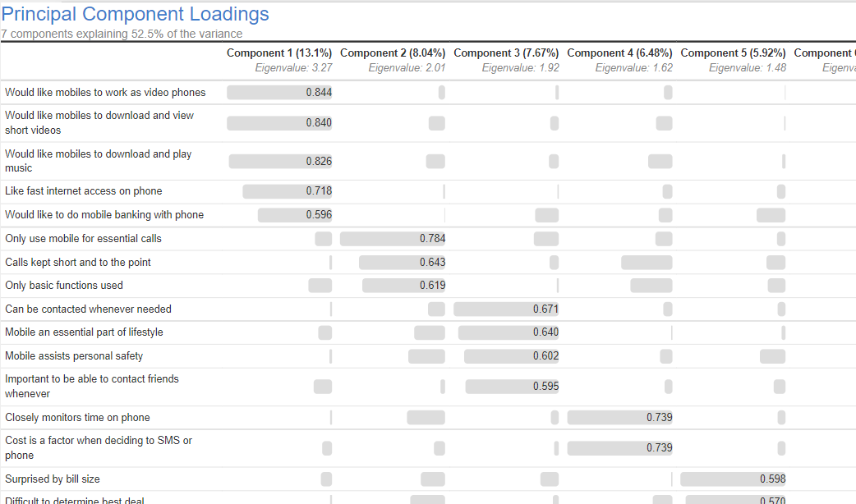Select the 0.784 bar for essential calls

click(x=393, y=239)
